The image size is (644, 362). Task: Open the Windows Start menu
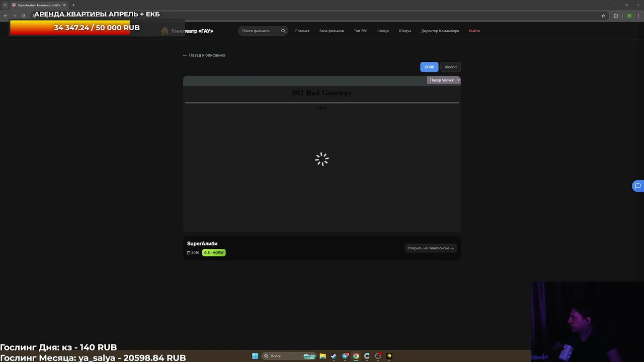tap(255, 356)
